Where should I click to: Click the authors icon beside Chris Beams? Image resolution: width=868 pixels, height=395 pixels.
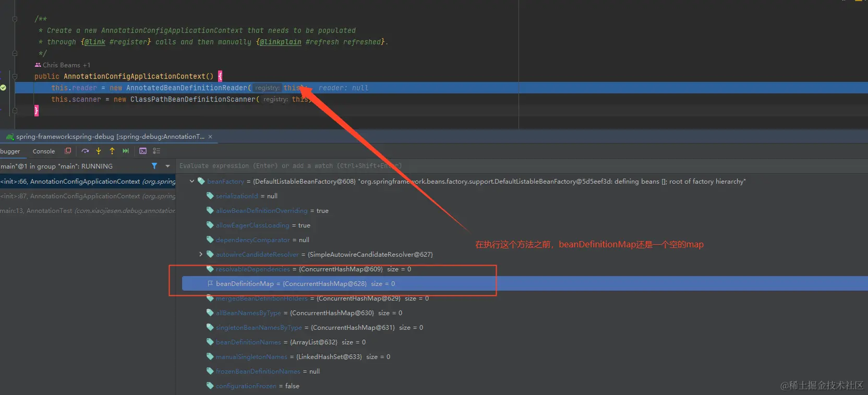point(38,65)
